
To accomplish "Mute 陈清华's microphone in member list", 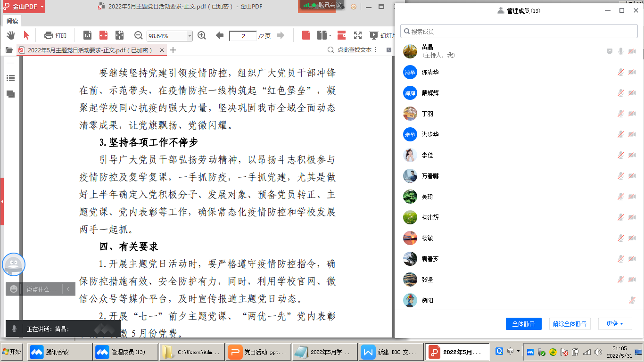I will point(621,72).
